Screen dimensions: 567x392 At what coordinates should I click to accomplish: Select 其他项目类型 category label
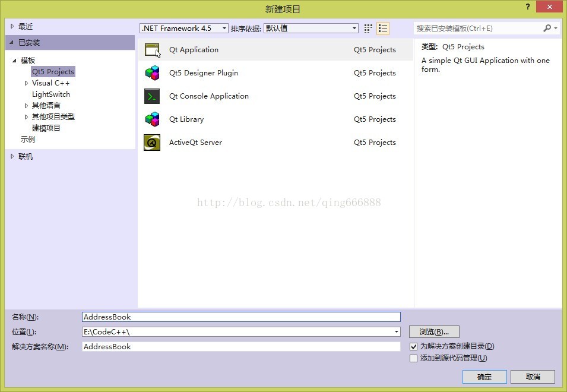tap(53, 117)
